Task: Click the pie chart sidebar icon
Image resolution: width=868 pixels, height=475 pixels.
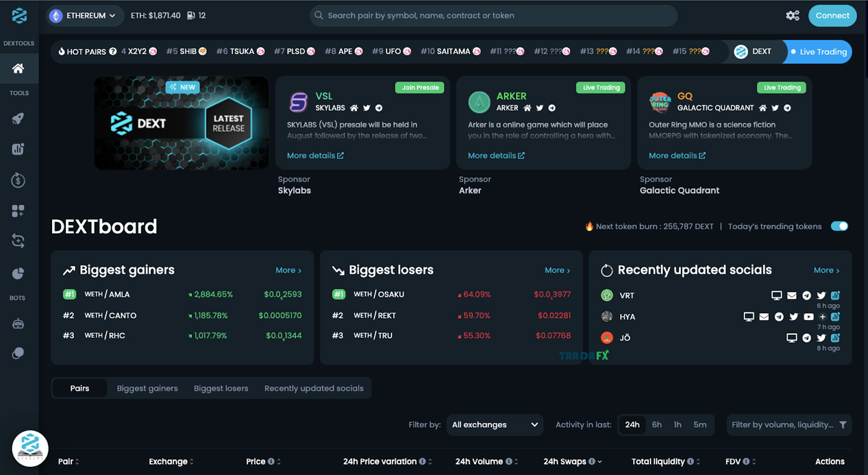Action: [x=18, y=273]
